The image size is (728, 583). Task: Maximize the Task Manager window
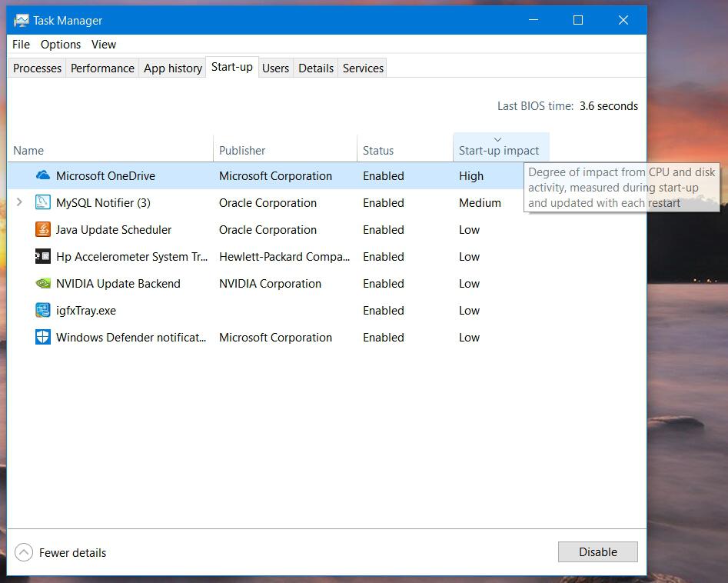pos(578,20)
